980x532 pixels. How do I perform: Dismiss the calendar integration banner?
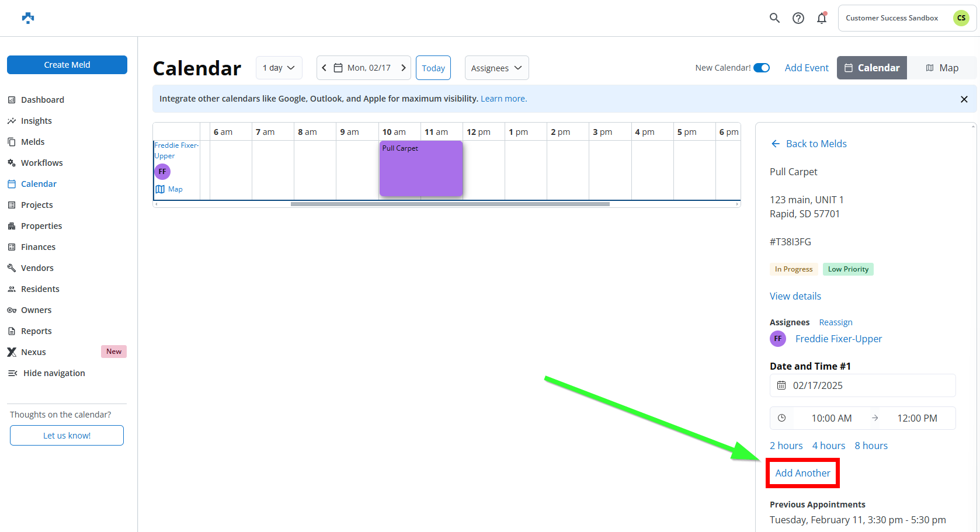click(x=964, y=99)
